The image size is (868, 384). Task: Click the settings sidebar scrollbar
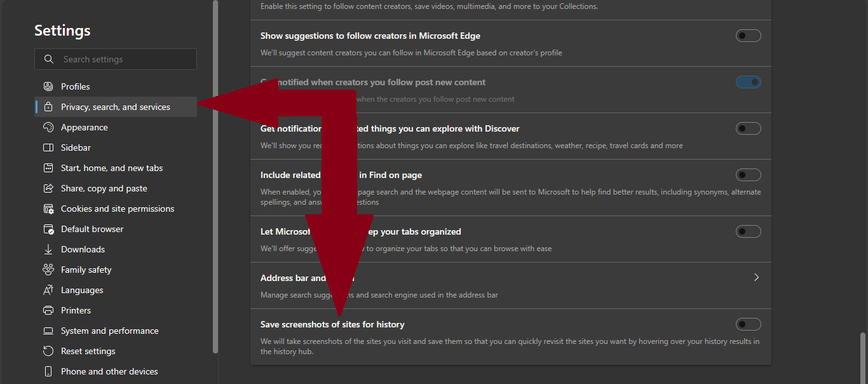click(x=215, y=177)
